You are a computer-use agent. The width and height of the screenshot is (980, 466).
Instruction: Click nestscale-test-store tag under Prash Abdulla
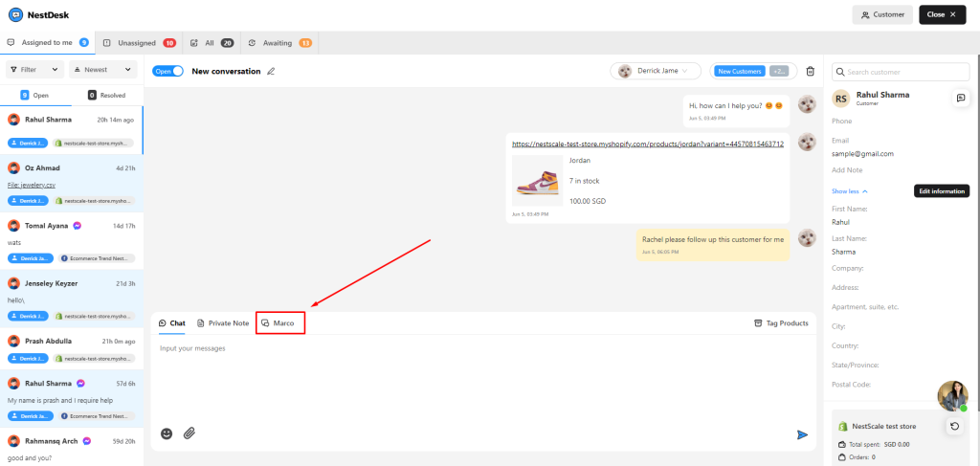93,359
